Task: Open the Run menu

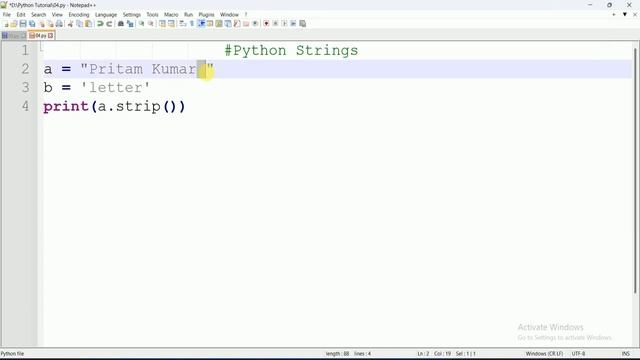Action: click(x=188, y=15)
